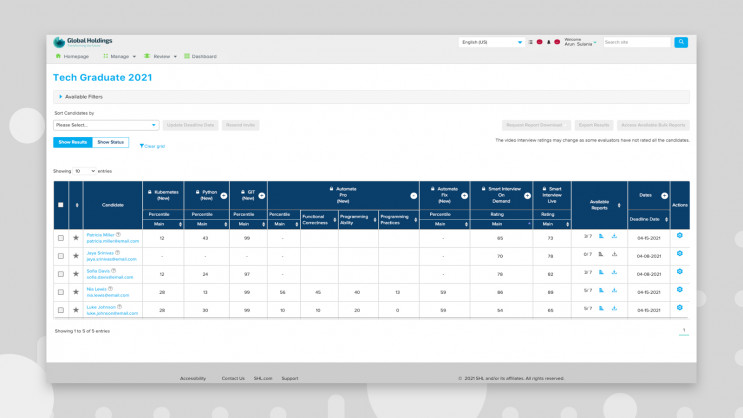Open the actions gear for Nia Lewis
743x418 pixels.
(680, 290)
